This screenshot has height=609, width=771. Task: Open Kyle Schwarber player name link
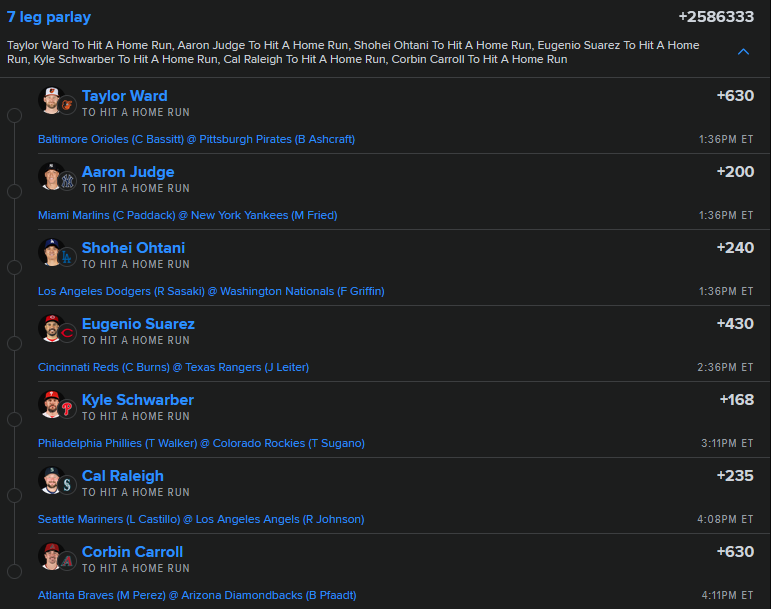pos(138,400)
